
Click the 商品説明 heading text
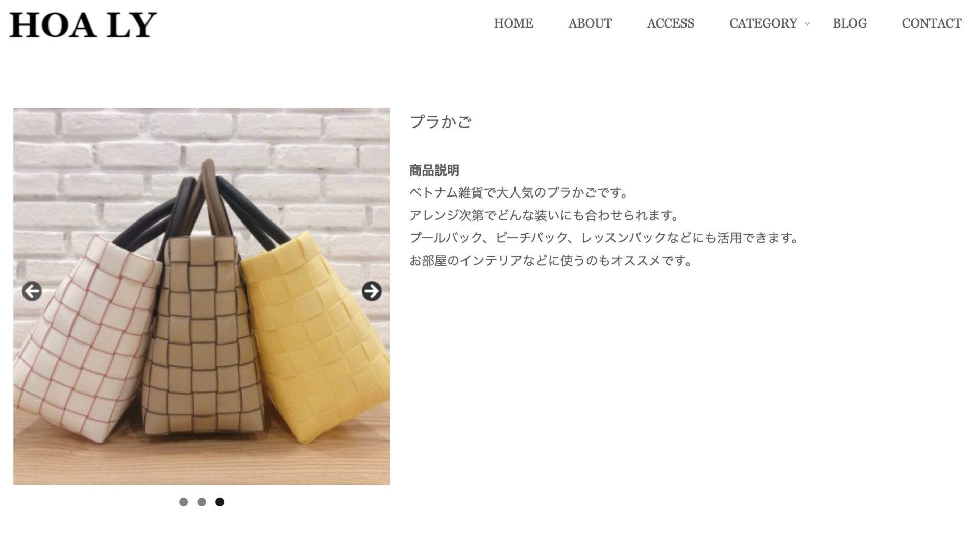coord(434,170)
